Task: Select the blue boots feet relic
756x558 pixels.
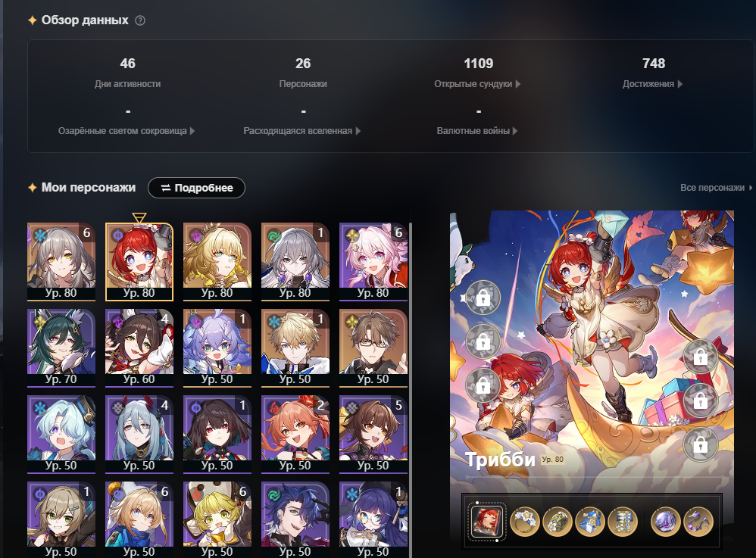Action: (x=623, y=522)
